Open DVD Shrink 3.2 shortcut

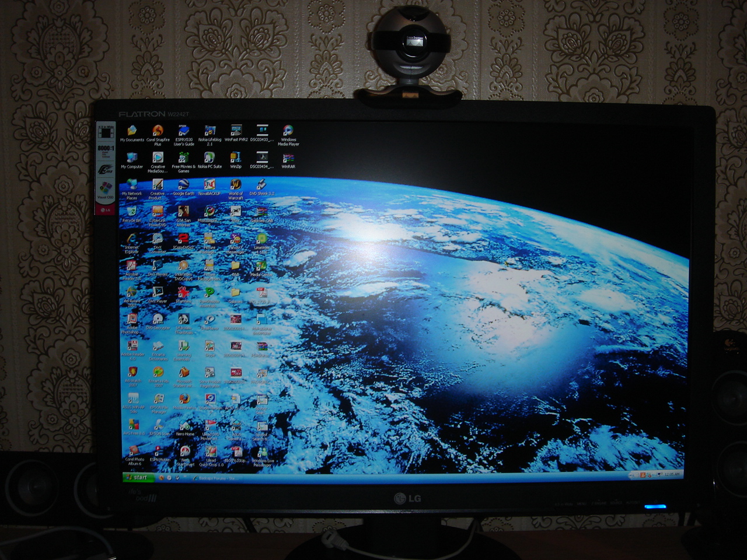point(261,188)
